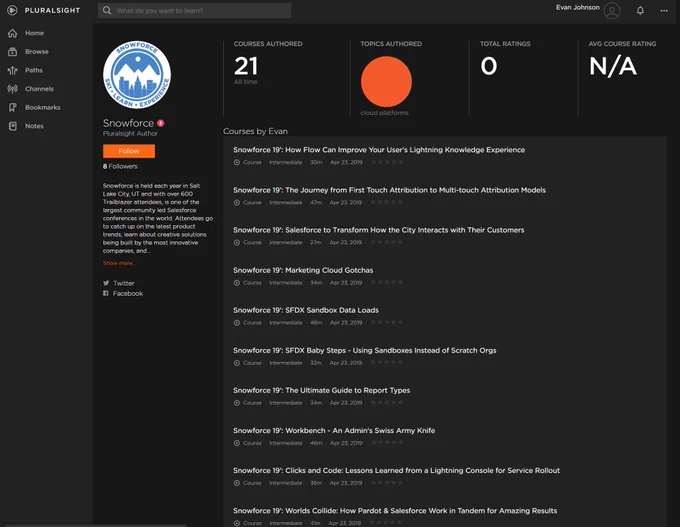680x527 pixels.
Task: Open course 'Journey from First Touch Attribution'
Action: (389, 190)
